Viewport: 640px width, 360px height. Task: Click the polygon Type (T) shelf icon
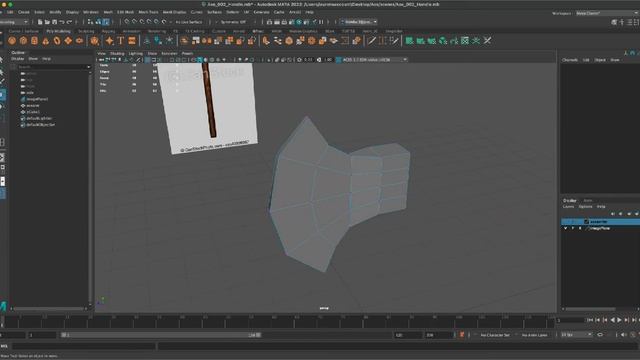[121, 40]
